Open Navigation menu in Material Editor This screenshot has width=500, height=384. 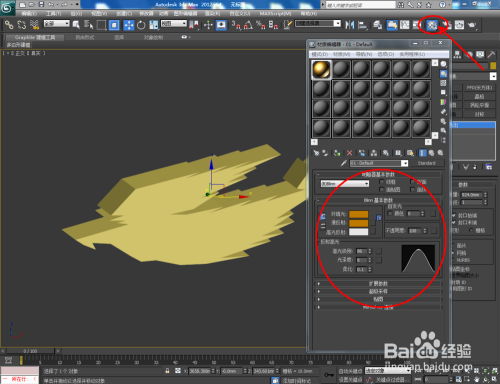click(363, 54)
